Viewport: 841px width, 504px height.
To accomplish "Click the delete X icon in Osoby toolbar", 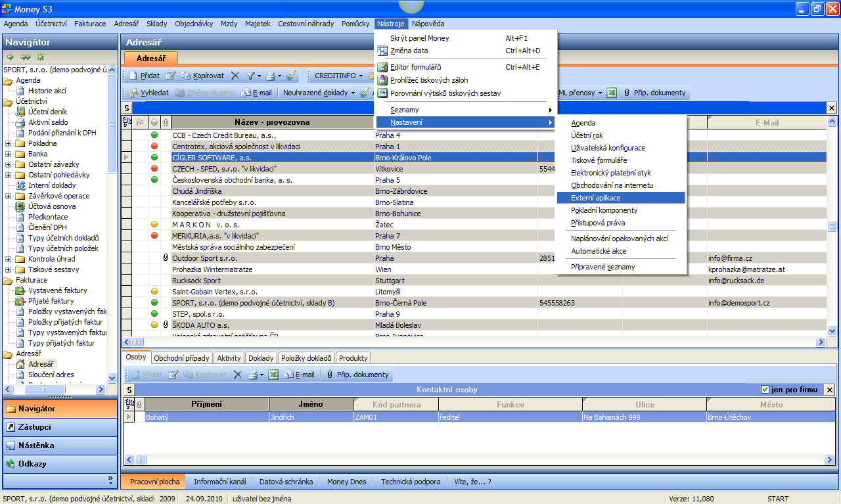I will tap(238, 375).
